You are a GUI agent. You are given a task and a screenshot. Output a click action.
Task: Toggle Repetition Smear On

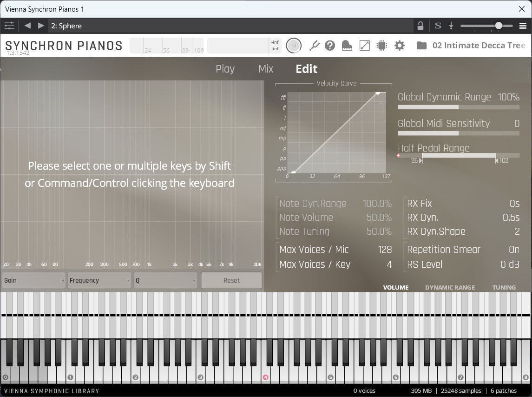tap(514, 250)
